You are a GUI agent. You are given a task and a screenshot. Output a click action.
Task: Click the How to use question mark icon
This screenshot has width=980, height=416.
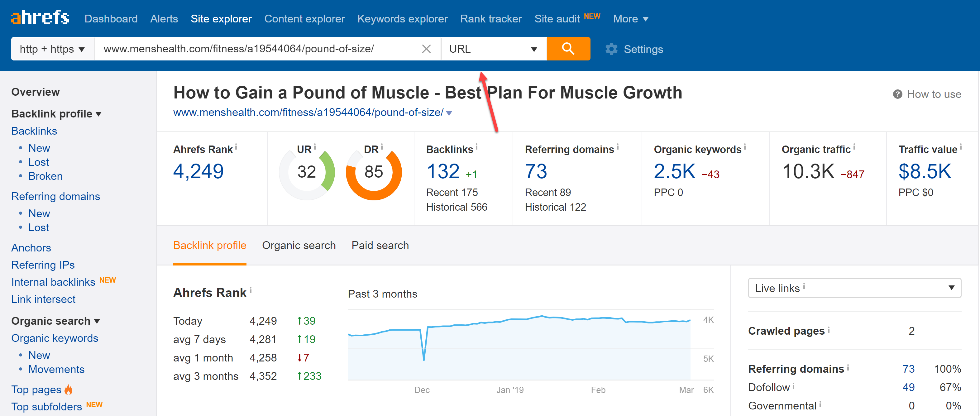pyautogui.click(x=897, y=94)
